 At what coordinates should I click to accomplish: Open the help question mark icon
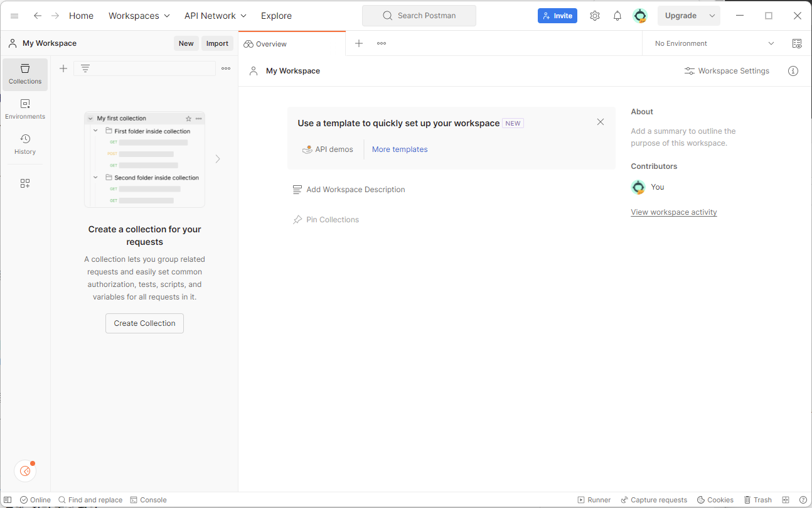(x=803, y=500)
